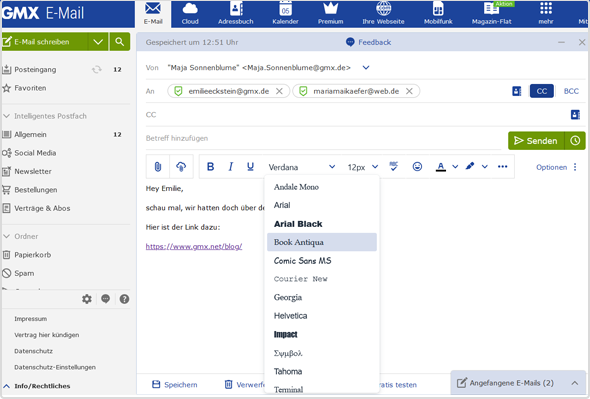This screenshot has height=399, width=590.
Task: Open Magazin-Flat
Action: tap(491, 14)
